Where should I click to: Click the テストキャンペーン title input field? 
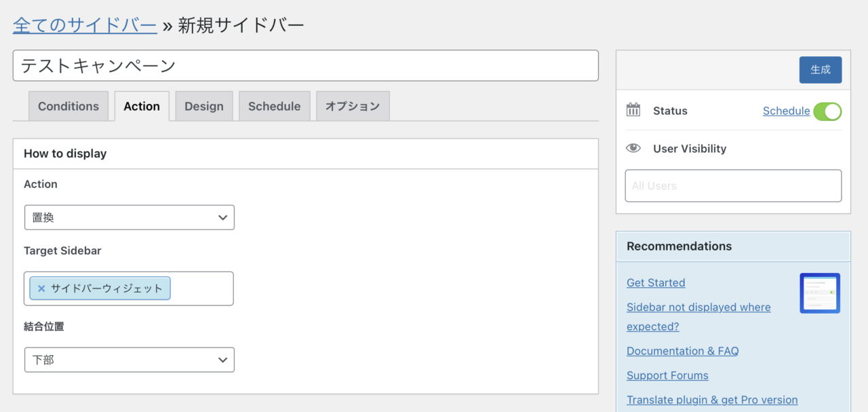pyautogui.click(x=305, y=66)
